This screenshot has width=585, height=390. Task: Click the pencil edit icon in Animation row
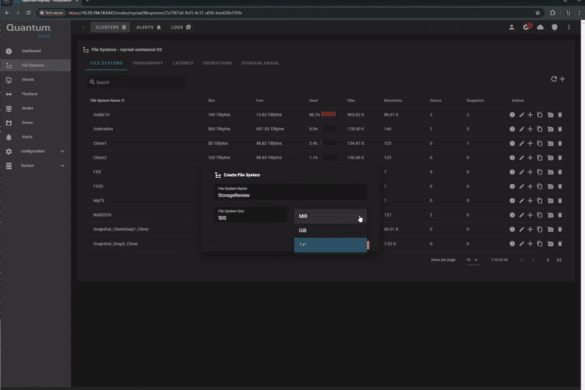(x=522, y=129)
